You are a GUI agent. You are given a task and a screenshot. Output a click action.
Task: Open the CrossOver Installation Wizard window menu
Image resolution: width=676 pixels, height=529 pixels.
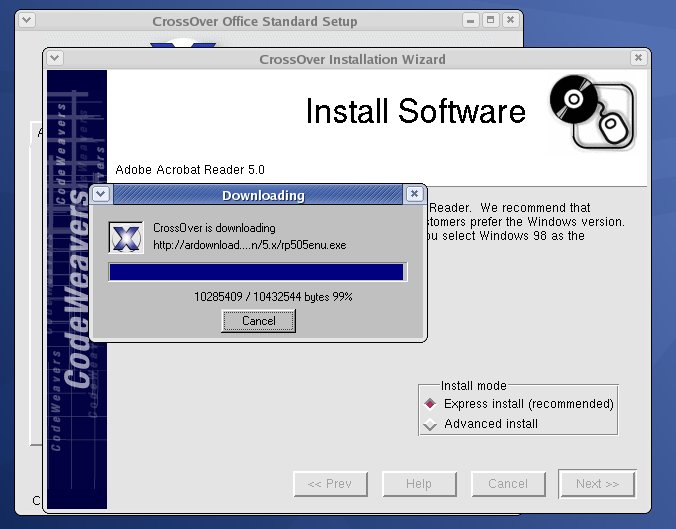(55, 58)
